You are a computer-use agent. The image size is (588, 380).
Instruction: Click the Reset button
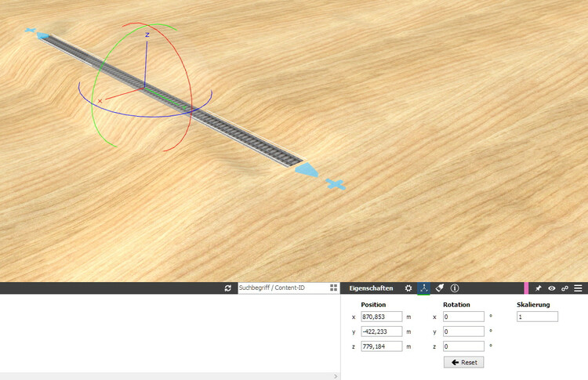pos(464,363)
